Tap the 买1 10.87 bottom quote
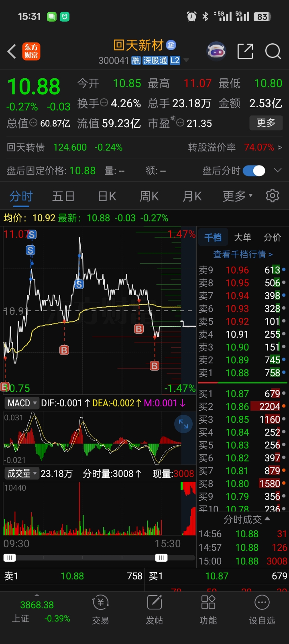Image resolution: width=289 pixels, height=644 pixels. pyautogui.click(x=217, y=576)
